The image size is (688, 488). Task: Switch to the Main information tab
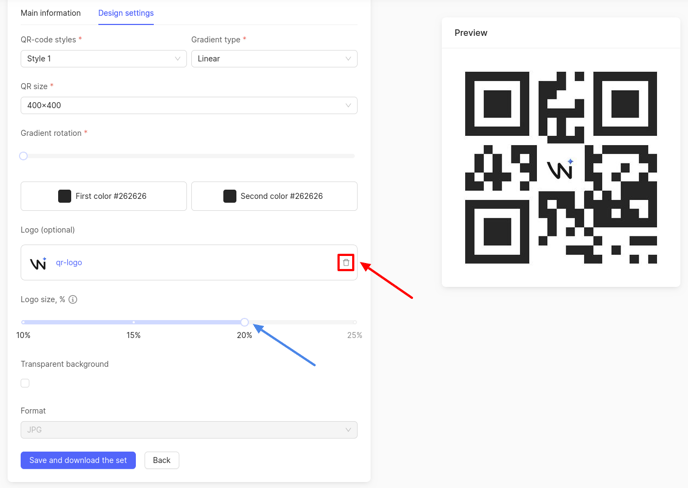point(51,13)
